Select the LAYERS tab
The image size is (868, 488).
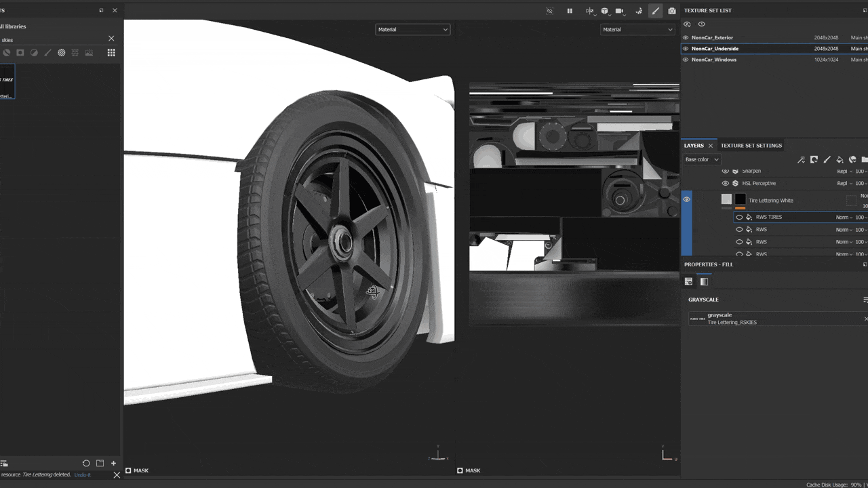tap(695, 145)
